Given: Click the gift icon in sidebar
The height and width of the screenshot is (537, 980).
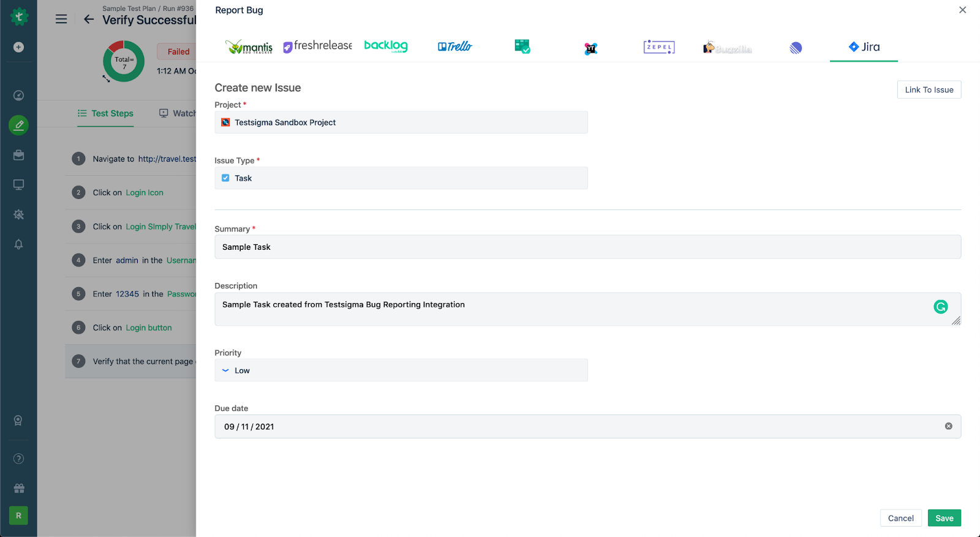Looking at the screenshot, I should (18, 488).
